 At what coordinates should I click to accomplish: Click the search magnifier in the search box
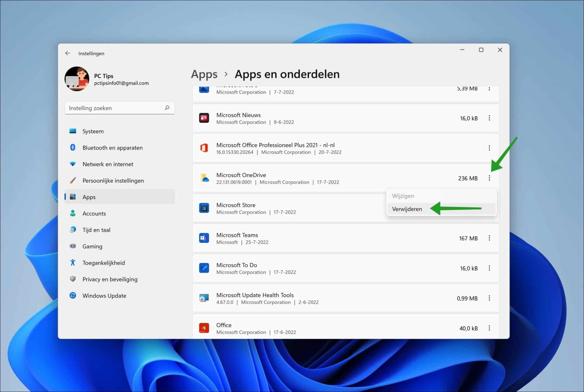[x=167, y=108]
